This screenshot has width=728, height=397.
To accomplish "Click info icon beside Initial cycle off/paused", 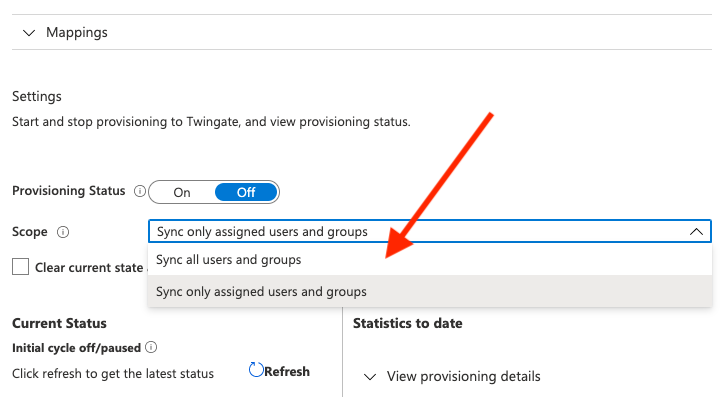I will click(x=151, y=347).
